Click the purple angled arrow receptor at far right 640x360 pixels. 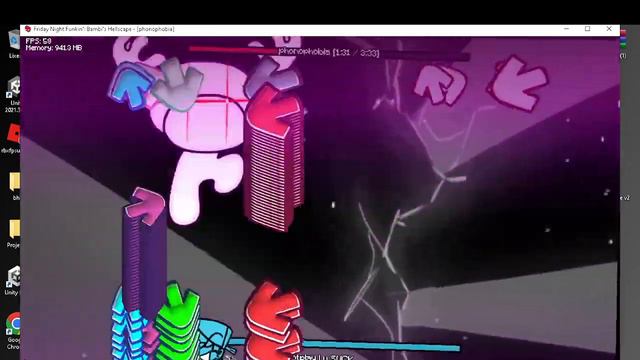[518, 84]
